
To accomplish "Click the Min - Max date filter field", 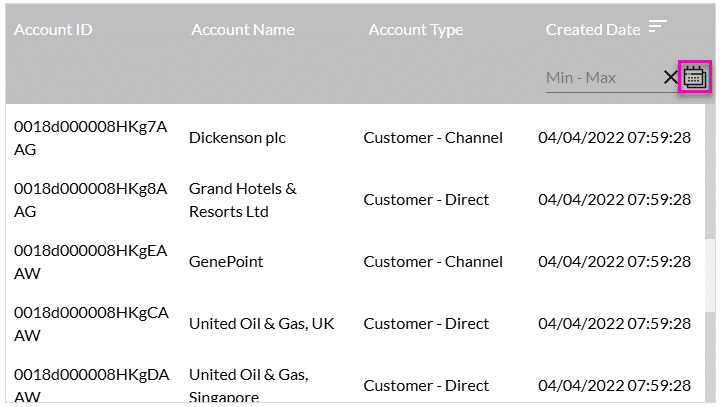I will click(x=602, y=78).
